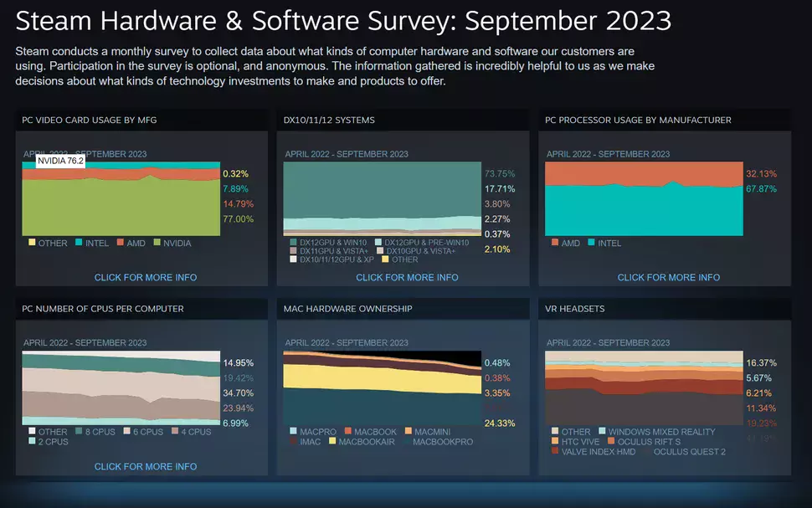812x508 pixels.
Task: Click the MACBOOK legend swatch
Action: point(348,431)
